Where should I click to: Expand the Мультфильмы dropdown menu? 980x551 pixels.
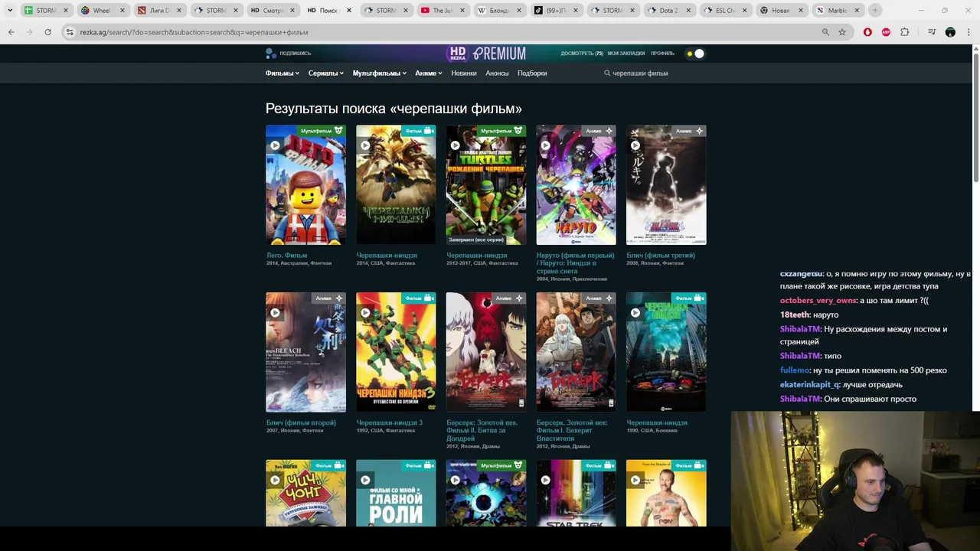tap(380, 73)
